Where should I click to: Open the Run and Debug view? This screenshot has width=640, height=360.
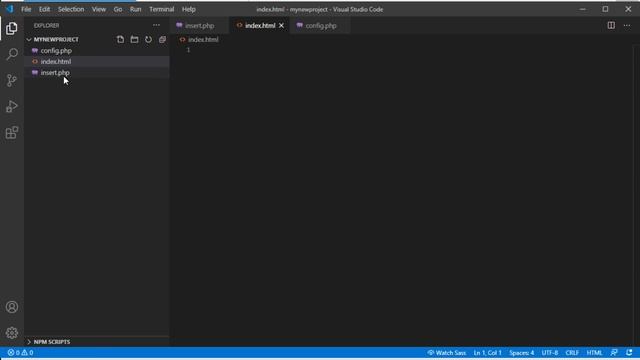tap(12, 106)
